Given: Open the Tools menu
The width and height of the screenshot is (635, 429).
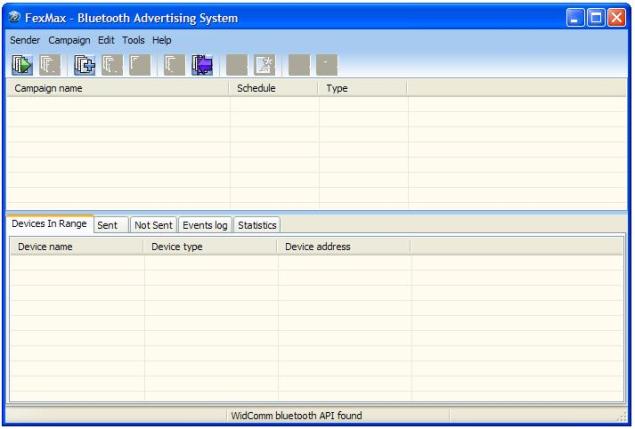Looking at the screenshot, I should (133, 40).
